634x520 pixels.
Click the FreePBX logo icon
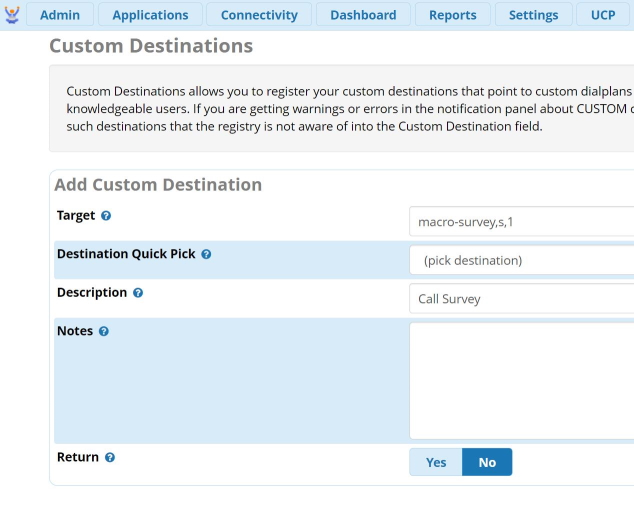point(12,15)
